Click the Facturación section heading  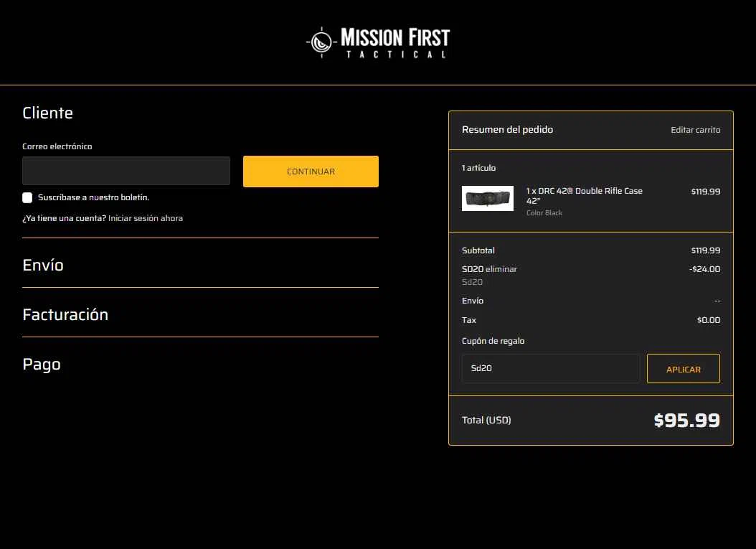point(65,314)
